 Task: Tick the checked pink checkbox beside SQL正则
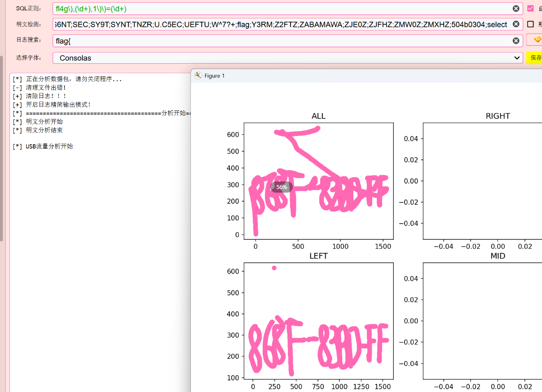click(x=530, y=9)
